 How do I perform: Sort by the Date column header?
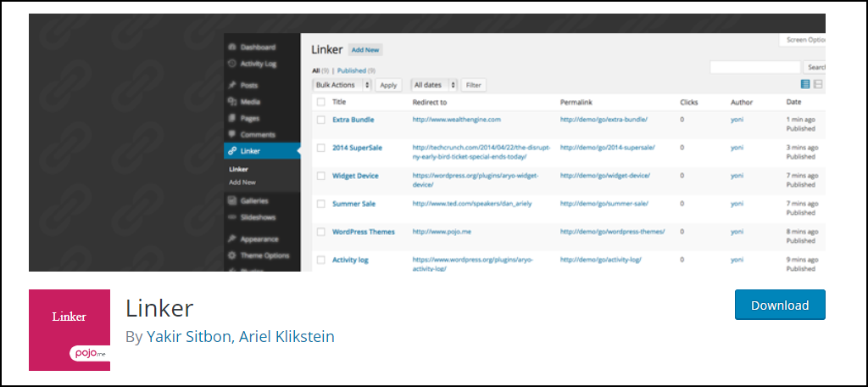coord(793,102)
